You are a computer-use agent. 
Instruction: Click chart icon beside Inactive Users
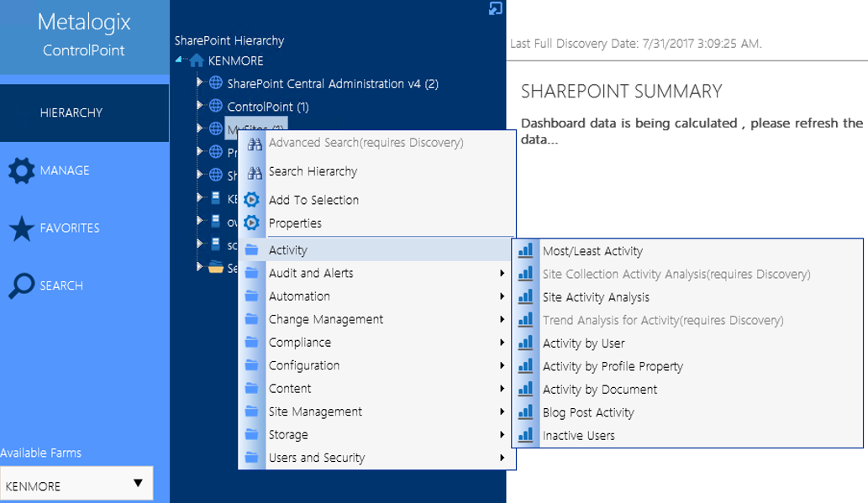(525, 435)
